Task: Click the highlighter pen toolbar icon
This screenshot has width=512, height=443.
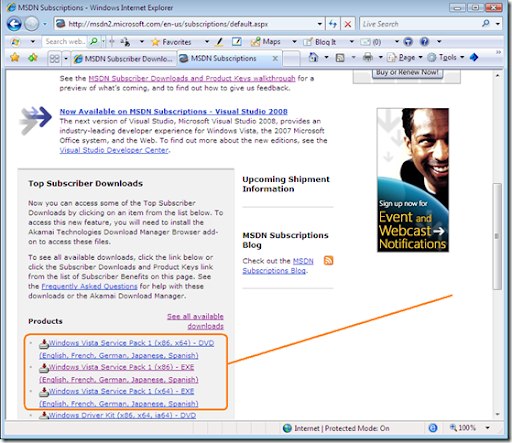Action: coord(219,42)
